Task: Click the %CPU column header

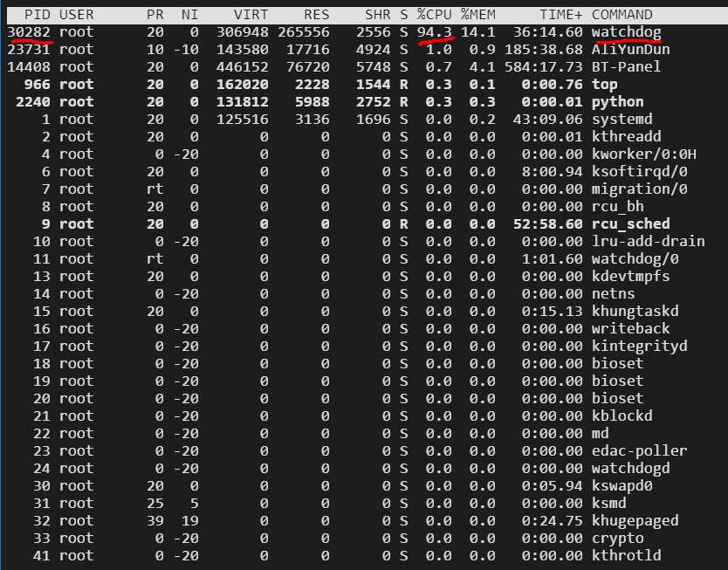Action: (x=434, y=15)
